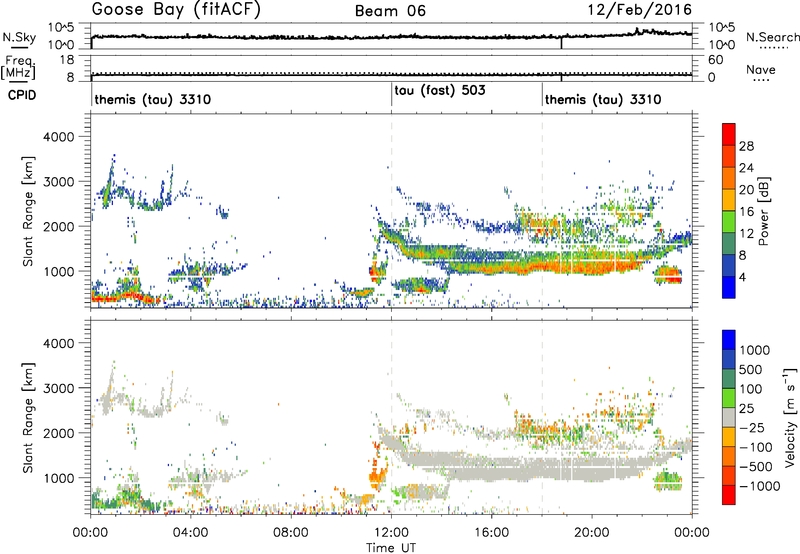Screen dimensions: 800x554
Task: Click the 'Velocity [m s⁻¹]' colorbar label
Action: pyautogui.click(x=790, y=417)
